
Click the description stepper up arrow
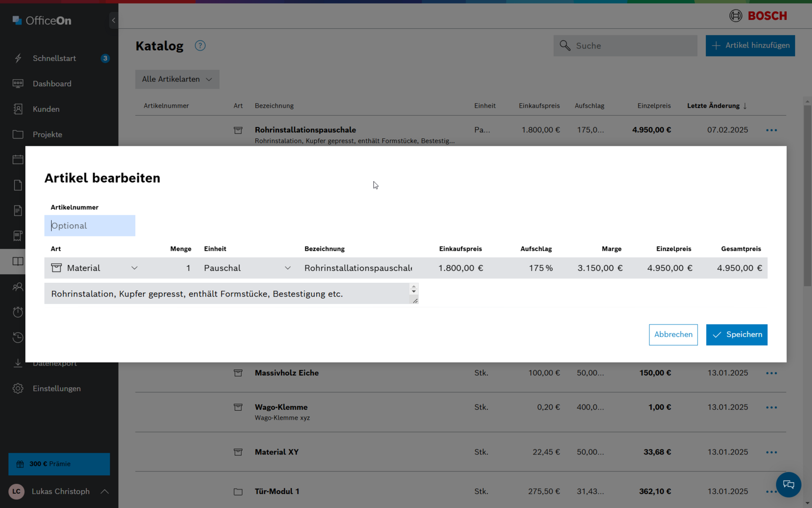tap(414, 287)
